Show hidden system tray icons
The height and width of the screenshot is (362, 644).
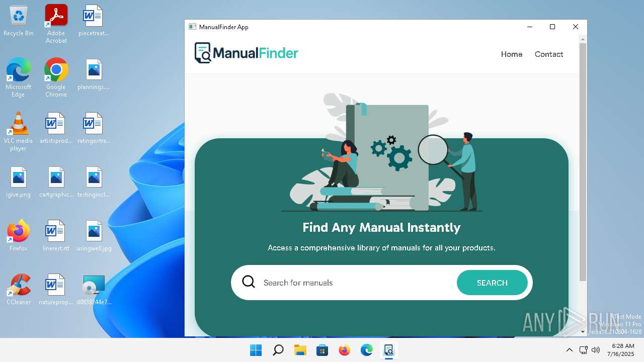pyautogui.click(x=569, y=350)
